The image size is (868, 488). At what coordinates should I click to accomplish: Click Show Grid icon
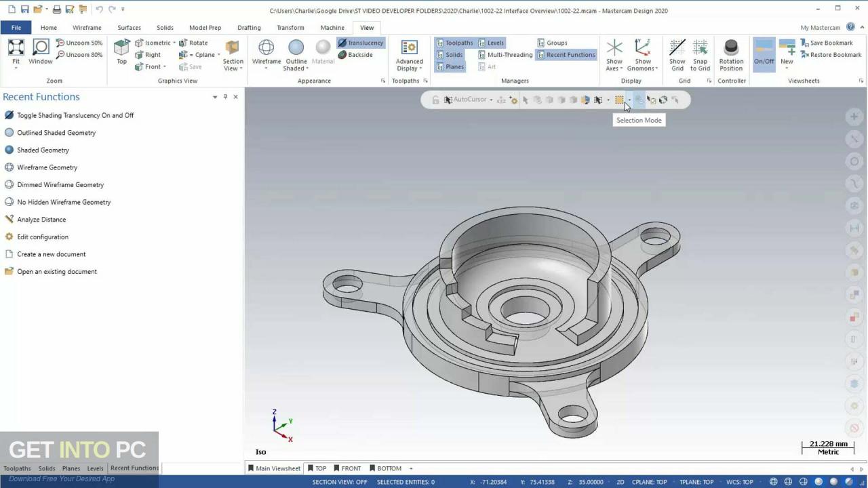[677, 54]
